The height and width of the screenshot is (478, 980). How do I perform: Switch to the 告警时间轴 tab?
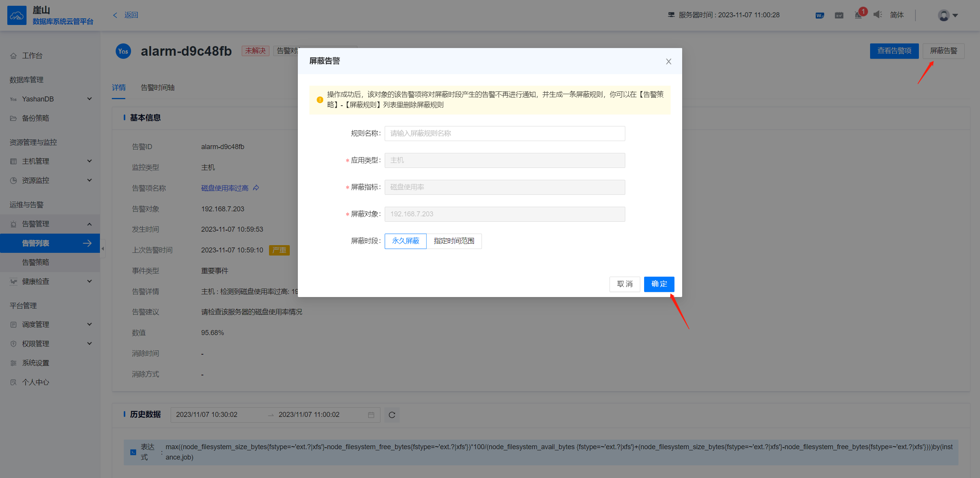tap(157, 88)
